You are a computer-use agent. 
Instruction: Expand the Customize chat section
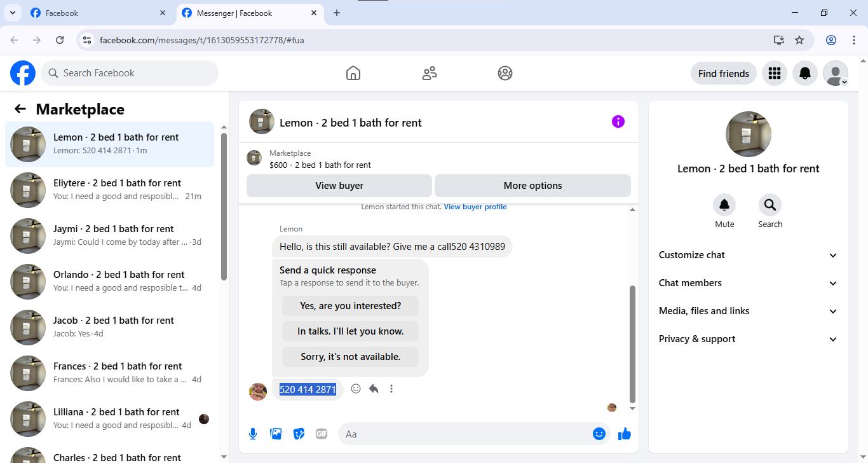coord(749,255)
